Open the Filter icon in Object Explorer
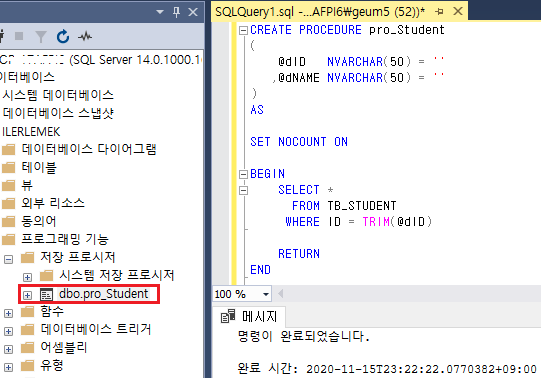Image resolution: width=541 pixels, height=378 pixels. coord(41,37)
